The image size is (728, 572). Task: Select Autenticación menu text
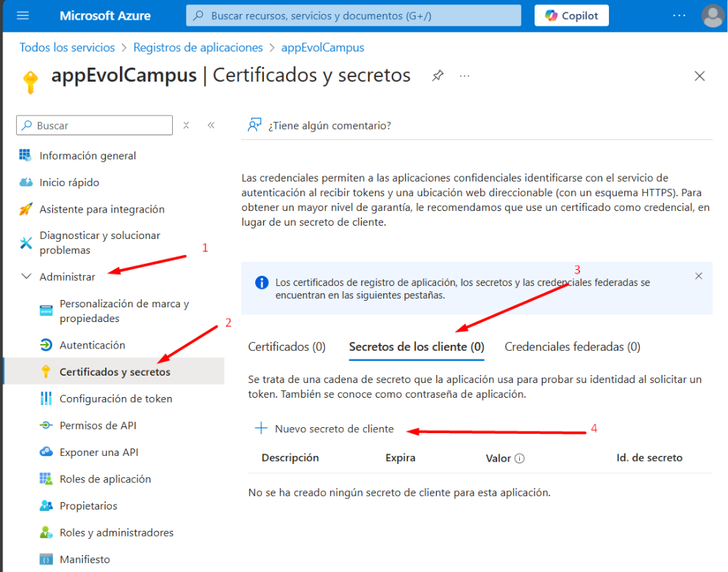pos(93,345)
